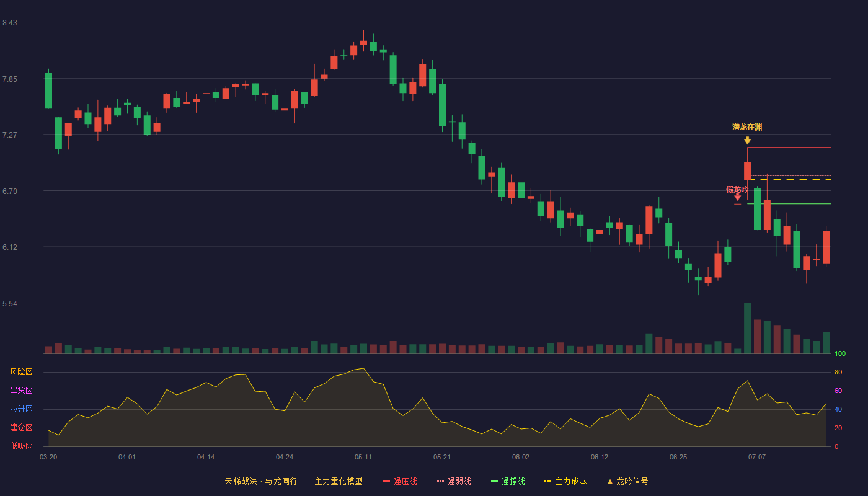Image resolution: width=868 pixels, height=496 pixels.
Task: Click the 8.43 price axis label
Action: click(9, 23)
